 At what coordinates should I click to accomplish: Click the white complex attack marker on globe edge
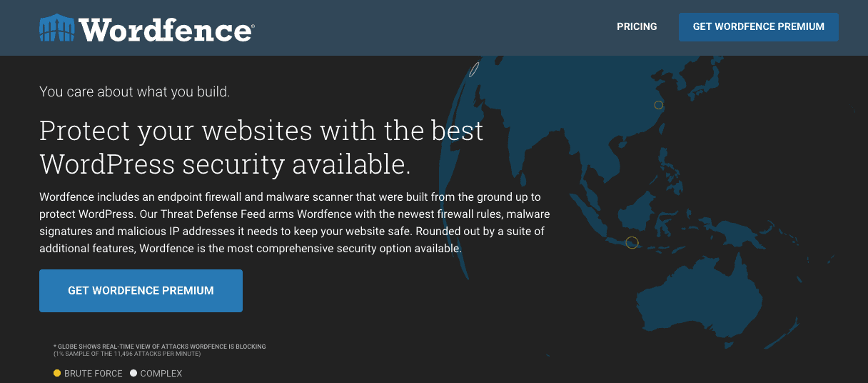click(x=474, y=69)
